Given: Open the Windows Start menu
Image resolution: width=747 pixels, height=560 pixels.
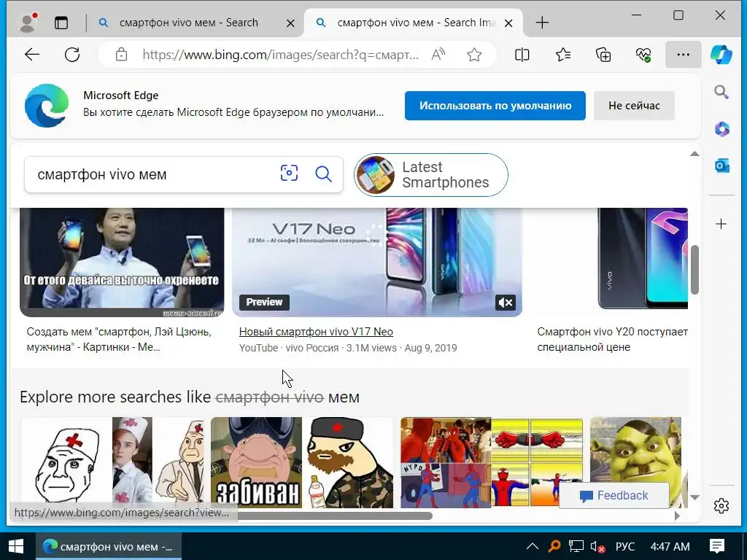Looking at the screenshot, I should [x=16, y=546].
